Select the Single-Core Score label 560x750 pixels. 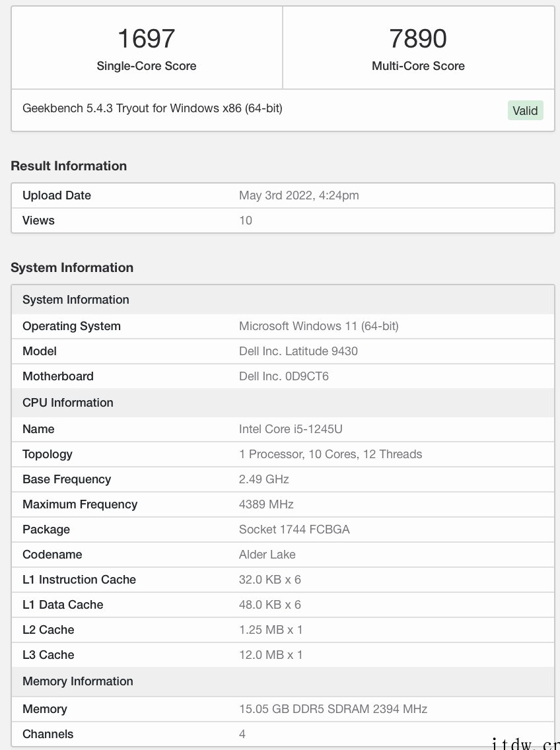(x=147, y=66)
